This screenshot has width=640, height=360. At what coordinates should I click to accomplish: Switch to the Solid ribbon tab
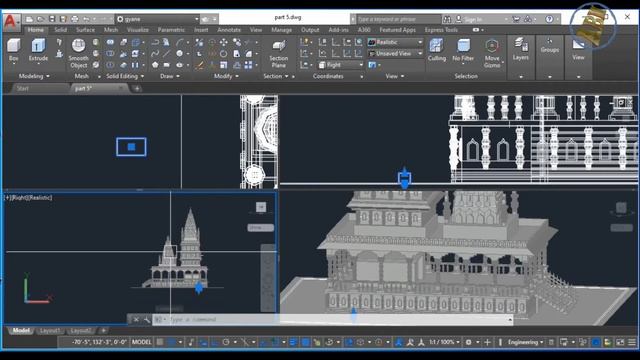(60, 30)
